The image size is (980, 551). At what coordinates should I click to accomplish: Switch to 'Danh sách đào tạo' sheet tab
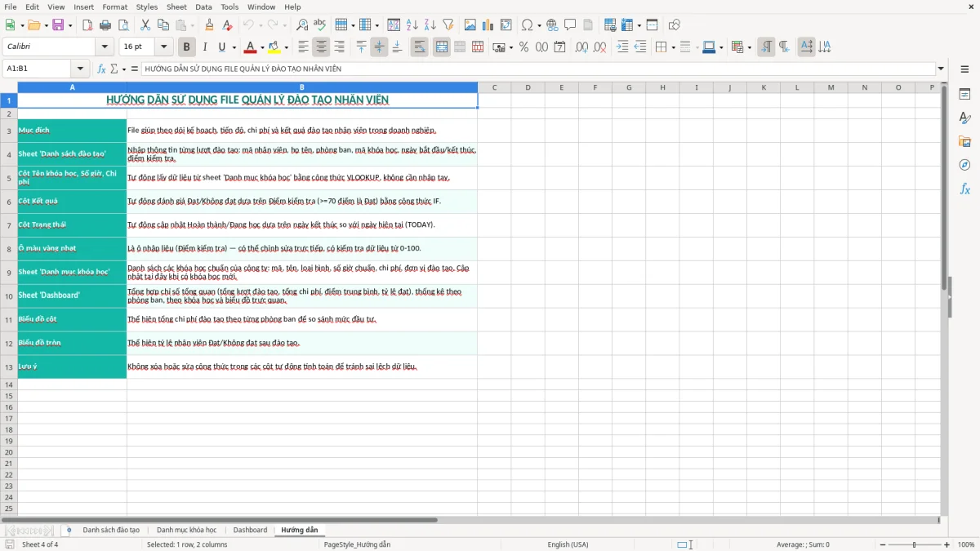pos(111,530)
